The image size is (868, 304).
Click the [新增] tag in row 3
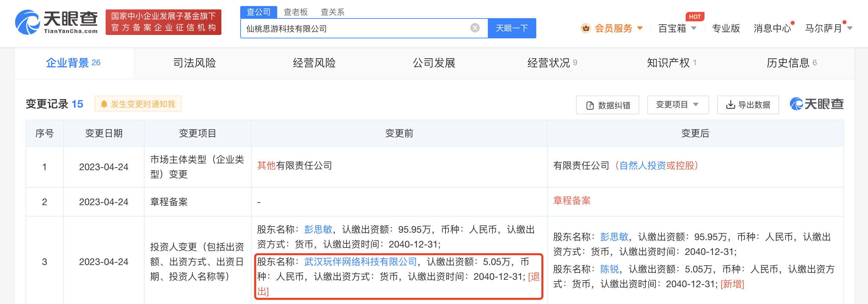click(732, 284)
